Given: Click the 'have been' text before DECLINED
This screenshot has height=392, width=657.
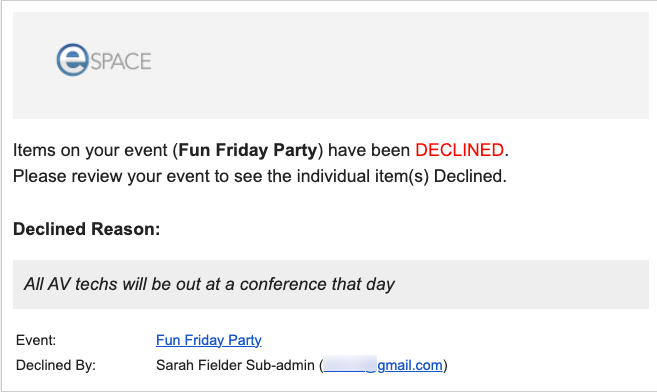Looking at the screenshot, I should click(369, 150).
